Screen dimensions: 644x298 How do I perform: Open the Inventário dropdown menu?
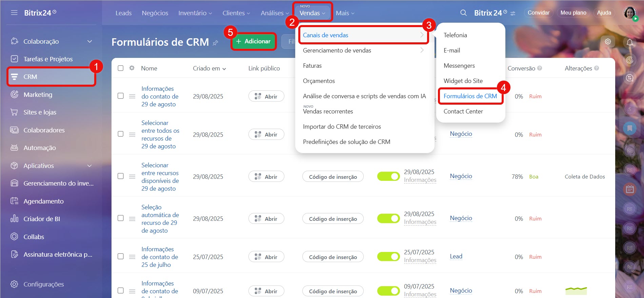point(195,13)
